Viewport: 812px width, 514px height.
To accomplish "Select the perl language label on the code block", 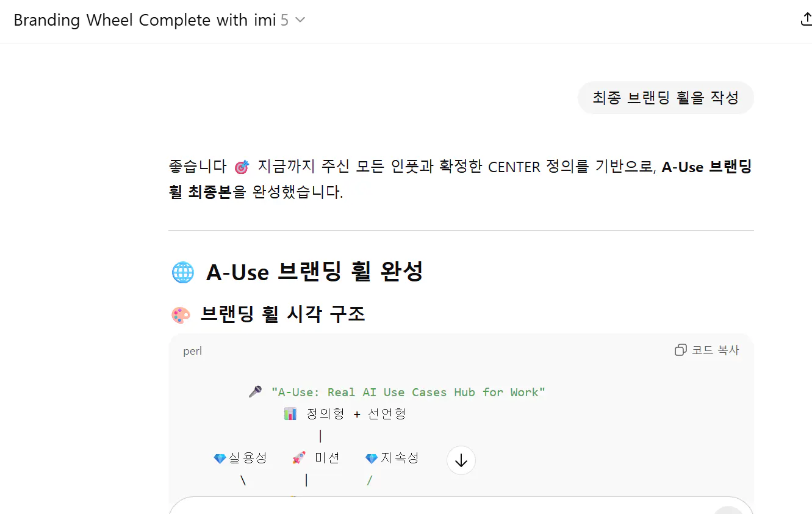I will click(x=192, y=350).
